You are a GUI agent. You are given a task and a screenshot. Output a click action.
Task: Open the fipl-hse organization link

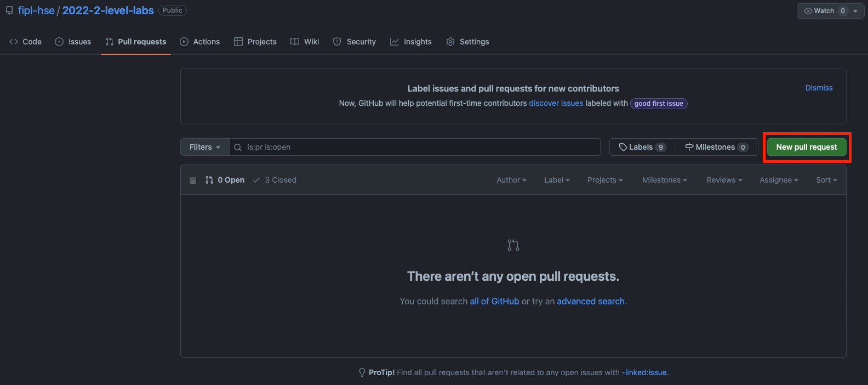pos(36,10)
